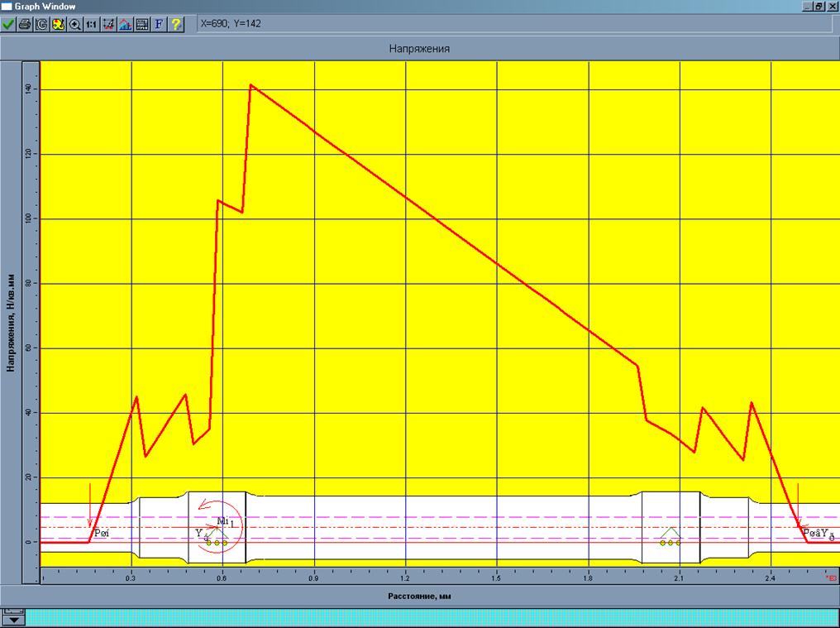Viewport: 840px width, 628px height.
Task: Open the bar chart histogram icon
Action: 126,24
